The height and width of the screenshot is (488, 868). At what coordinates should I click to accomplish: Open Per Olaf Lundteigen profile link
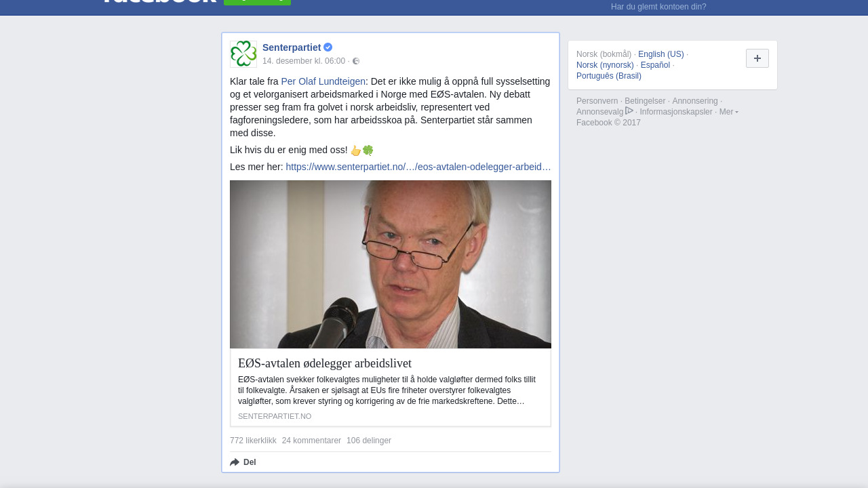323,81
